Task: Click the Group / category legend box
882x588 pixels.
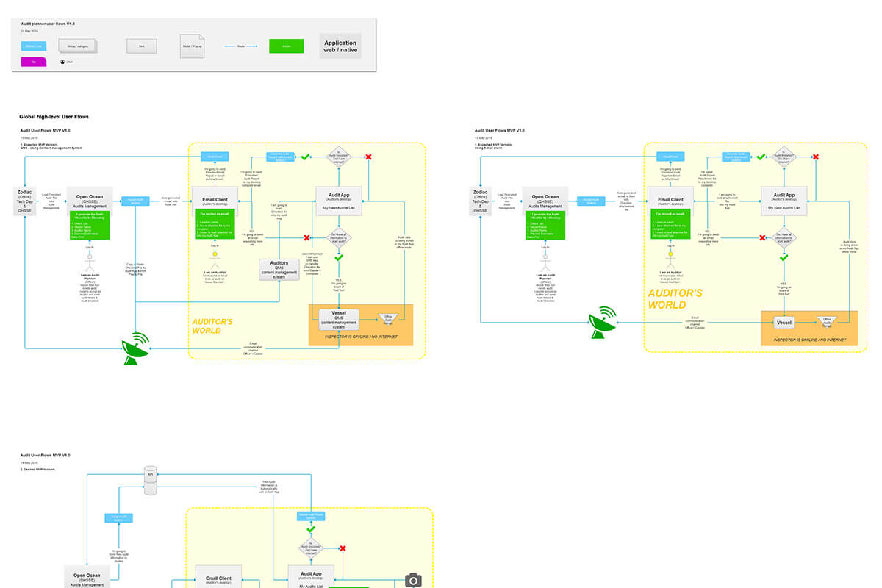Action: [77, 46]
